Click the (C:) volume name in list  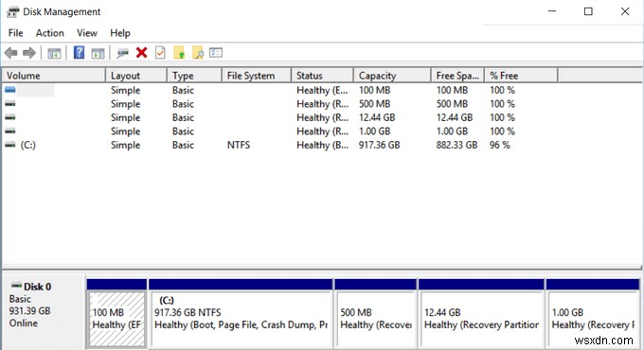point(28,145)
